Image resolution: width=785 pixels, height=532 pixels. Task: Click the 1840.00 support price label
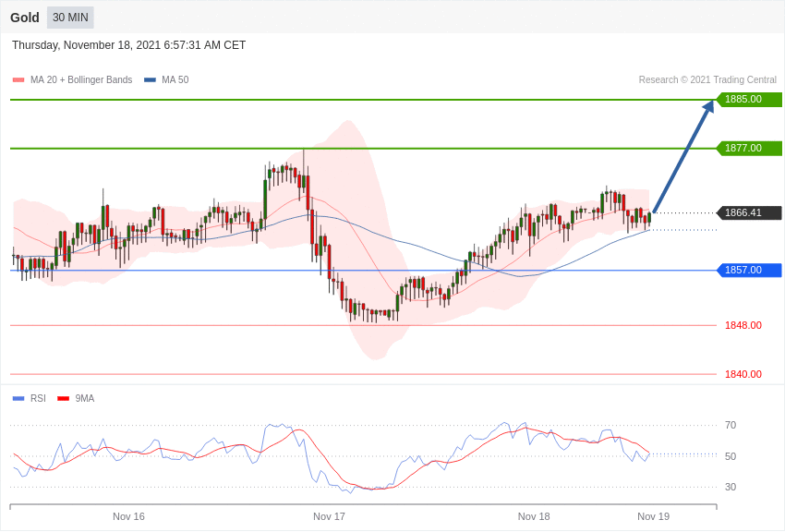(743, 374)
